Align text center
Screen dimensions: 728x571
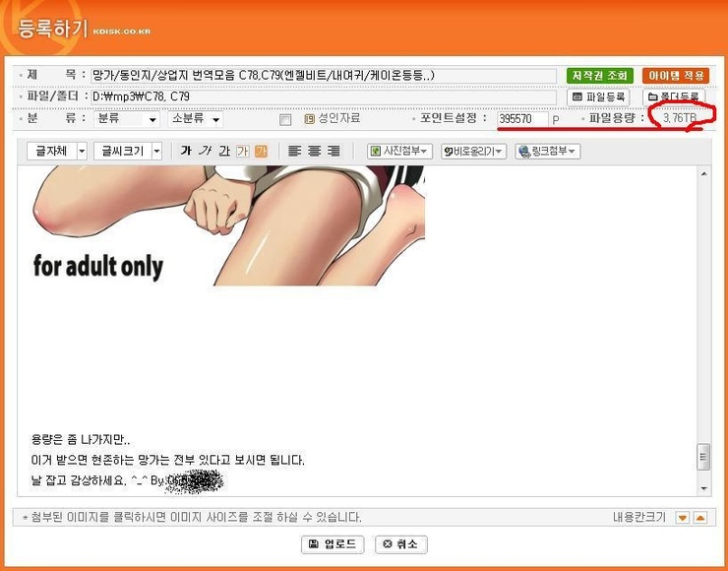click(x=315, y=151)
